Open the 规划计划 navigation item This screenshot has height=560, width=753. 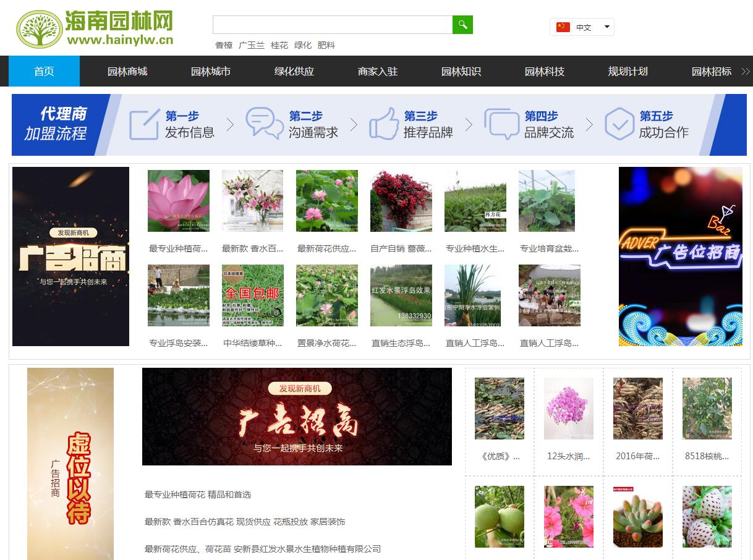tap(627, 71)
